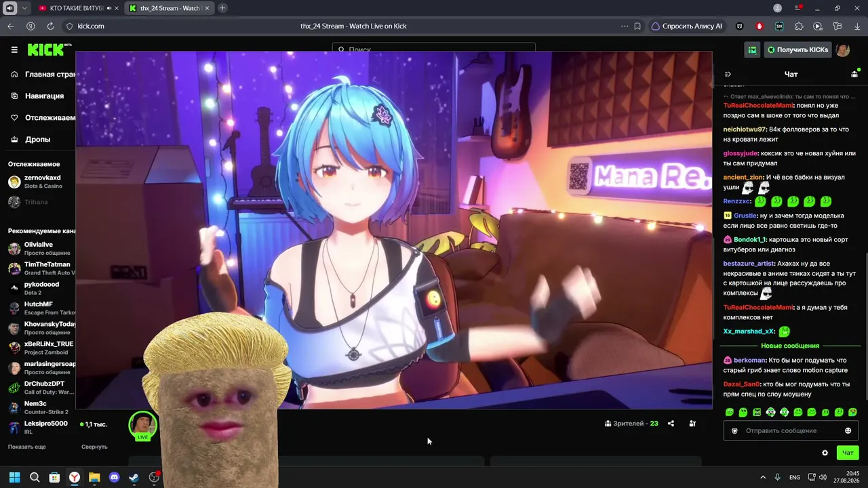
Task: Open the streamer's LIVE avatar
Action: pos(142,426)
